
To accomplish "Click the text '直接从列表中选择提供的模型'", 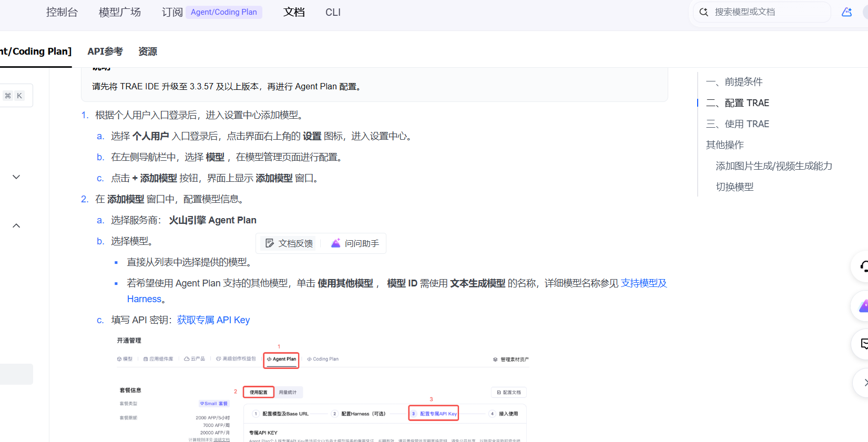I will pyautogui.click(x=189, y=262).
